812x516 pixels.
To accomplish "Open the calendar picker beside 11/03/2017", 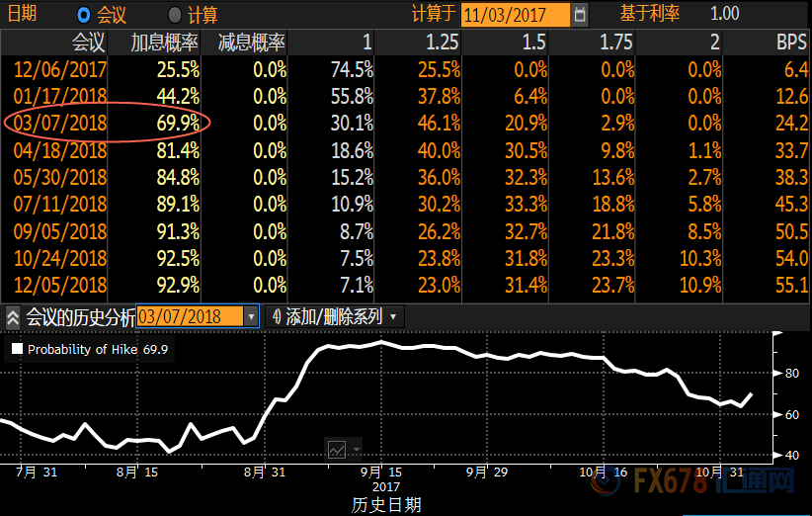I will coord(580,14).
